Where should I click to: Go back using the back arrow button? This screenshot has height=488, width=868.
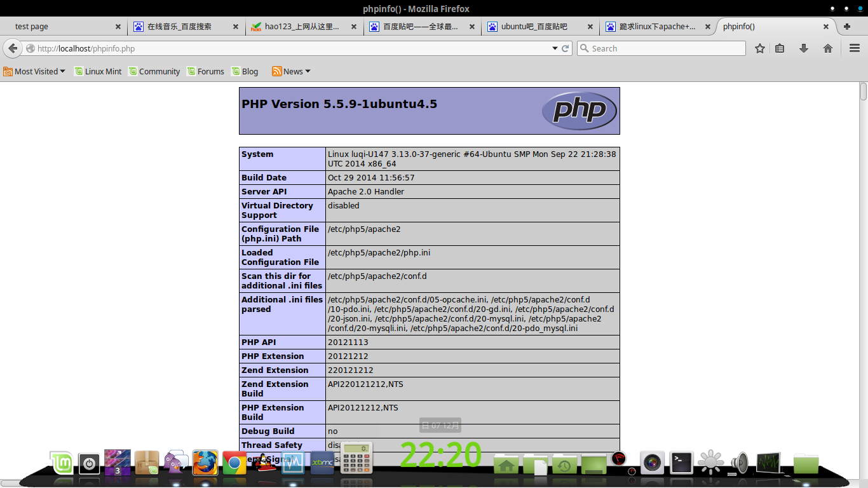pyautogui.click(x=13, y=48)
